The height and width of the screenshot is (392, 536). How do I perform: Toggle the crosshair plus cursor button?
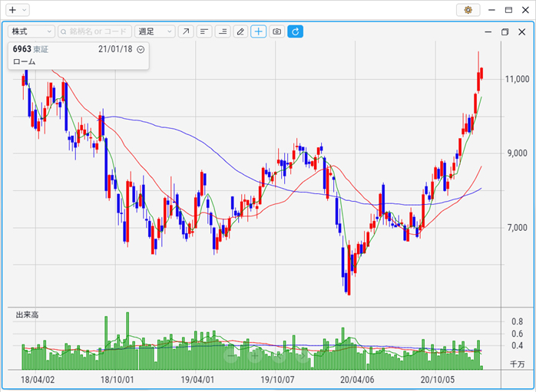[x=259, y=31]
